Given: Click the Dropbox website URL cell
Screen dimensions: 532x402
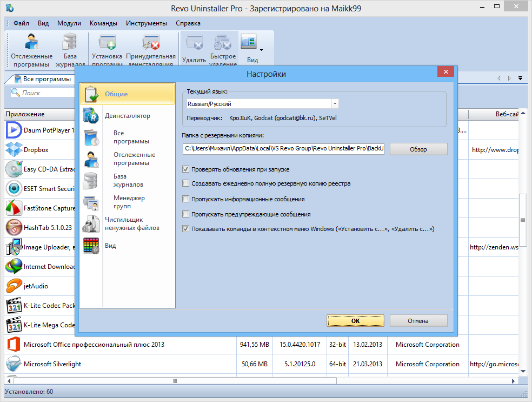Looking at the screenshot, I should tap(494, 150).
